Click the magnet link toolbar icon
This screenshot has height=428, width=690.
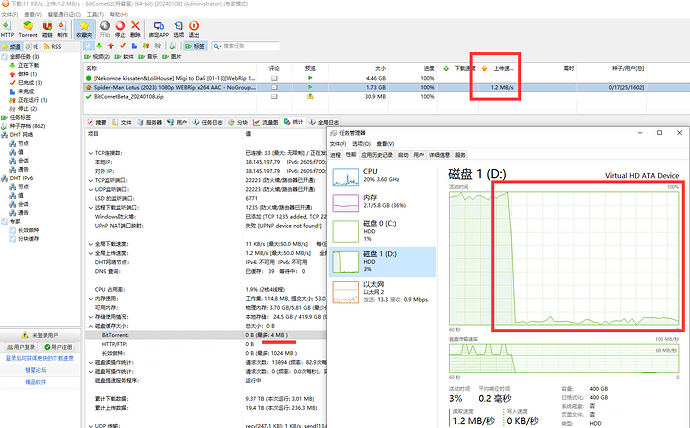tap(47, 29)
